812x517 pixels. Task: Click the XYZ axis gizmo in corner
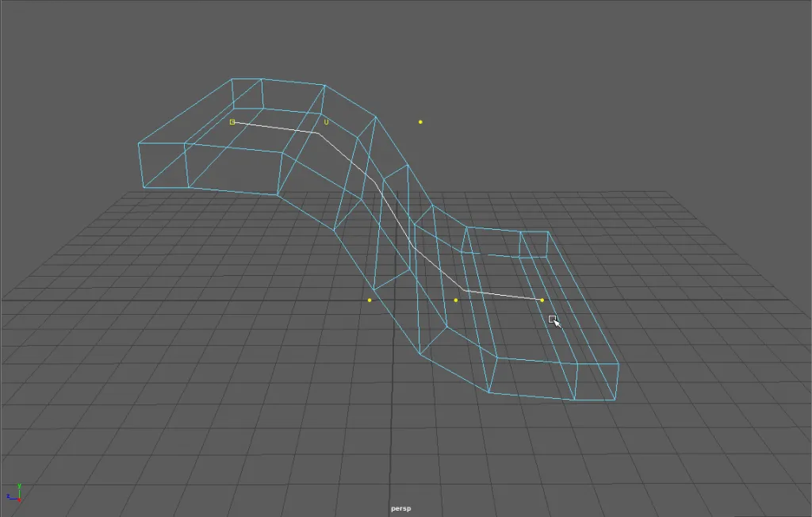[16, 494]
